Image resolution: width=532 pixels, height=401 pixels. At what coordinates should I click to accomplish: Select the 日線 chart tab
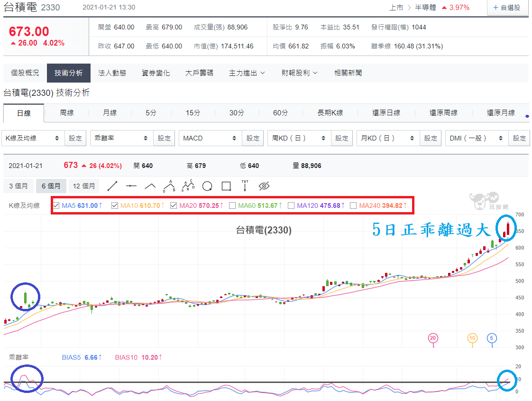(24, 113)
